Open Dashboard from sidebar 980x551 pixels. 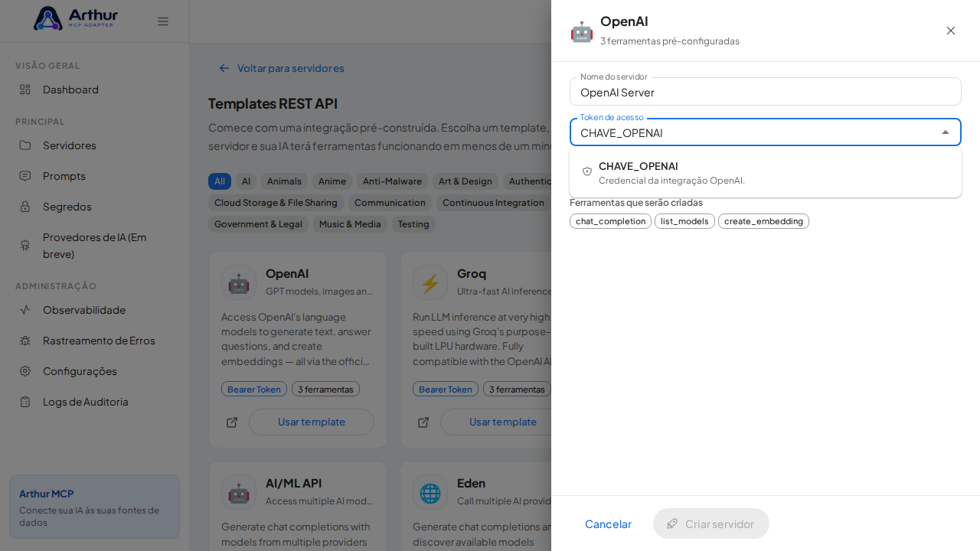pyautogui.click(x=94, y=90)
